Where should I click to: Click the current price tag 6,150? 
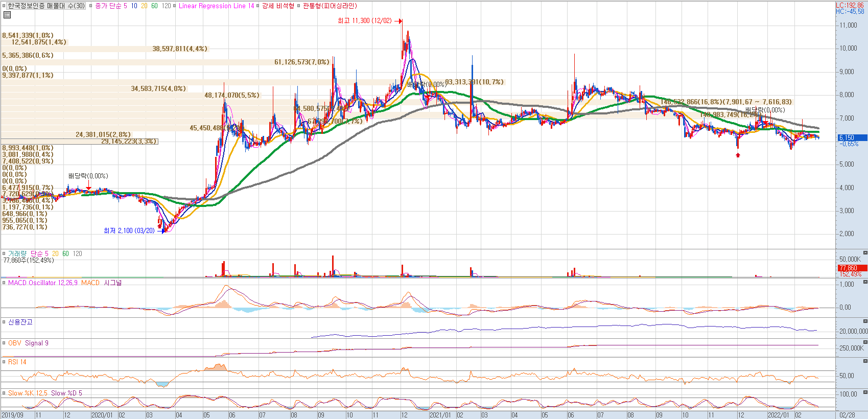[852, 138]
